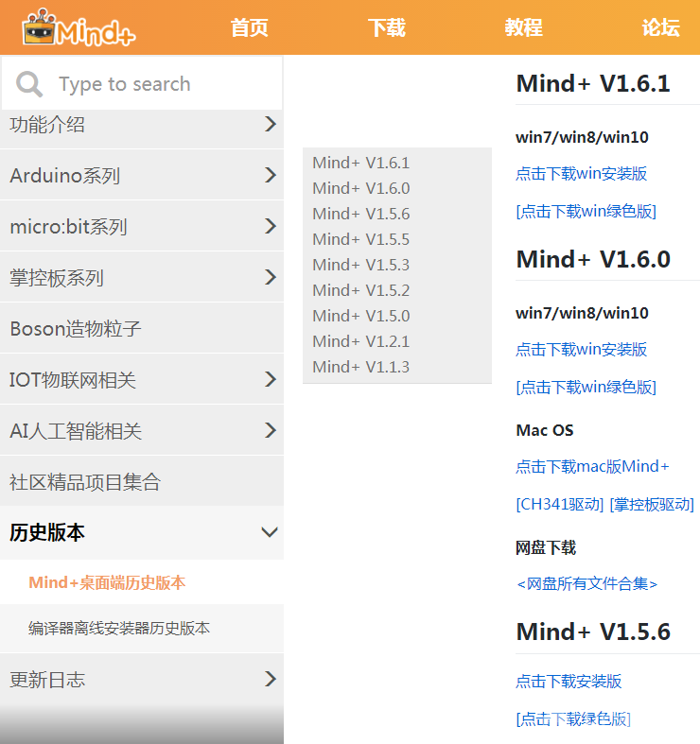
Task: Download win安装版 under V1.6.1
Action: [x=581, y=174]
